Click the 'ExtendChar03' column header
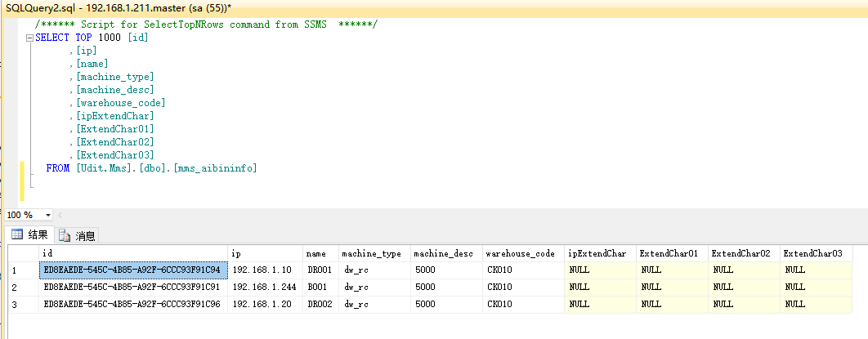This screenshot has height=339, width=868. [x=812, y=254]
